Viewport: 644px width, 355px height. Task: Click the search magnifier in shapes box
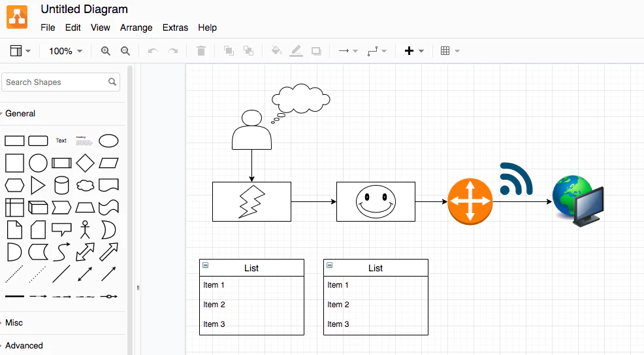[x=112, y=82]
